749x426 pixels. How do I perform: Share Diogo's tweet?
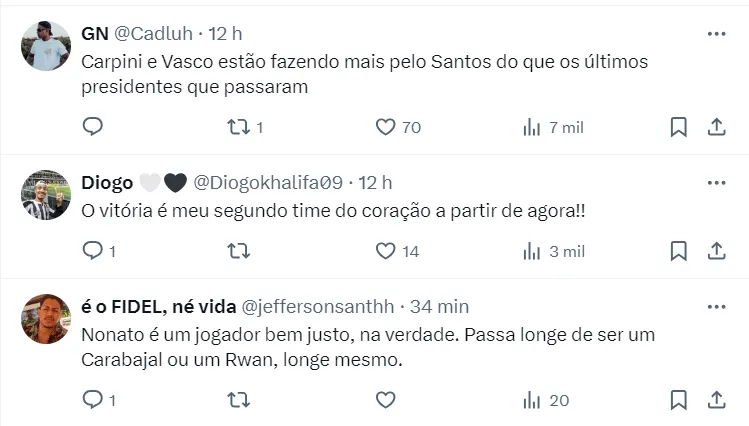tap(716, 251)
